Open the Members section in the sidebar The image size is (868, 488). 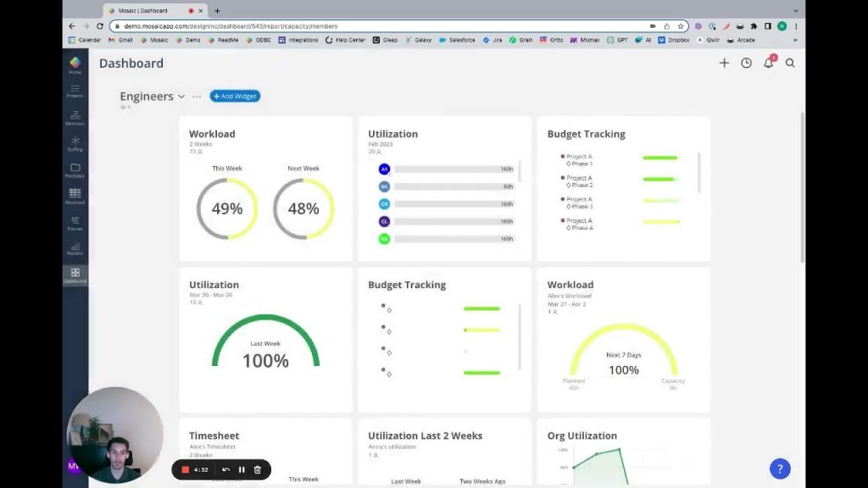(75, 119)
